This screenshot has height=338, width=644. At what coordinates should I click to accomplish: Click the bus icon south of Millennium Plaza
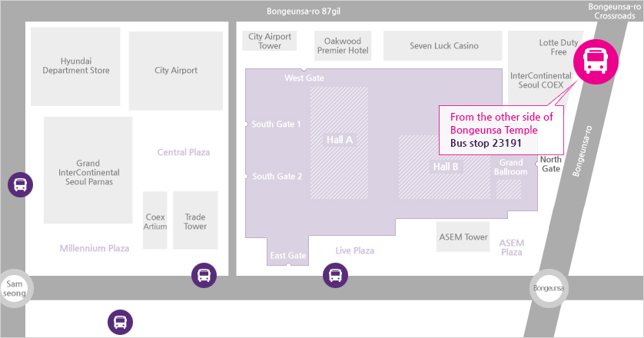point(120,322)
